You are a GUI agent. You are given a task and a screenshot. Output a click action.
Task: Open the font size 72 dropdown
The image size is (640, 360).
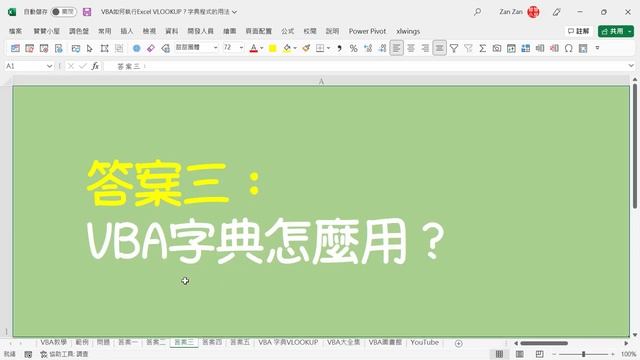coord(241,48)
